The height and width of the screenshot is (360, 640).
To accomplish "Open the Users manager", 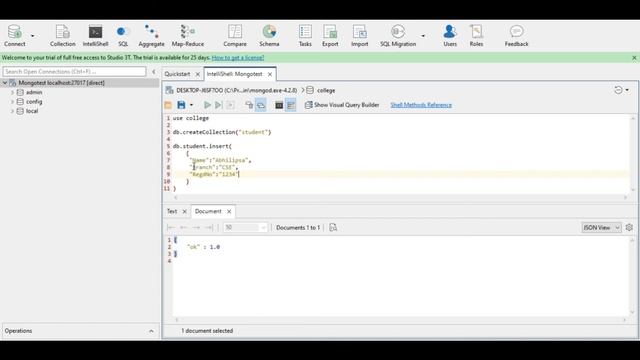I will pyautogui.click(x=450, y=36).
